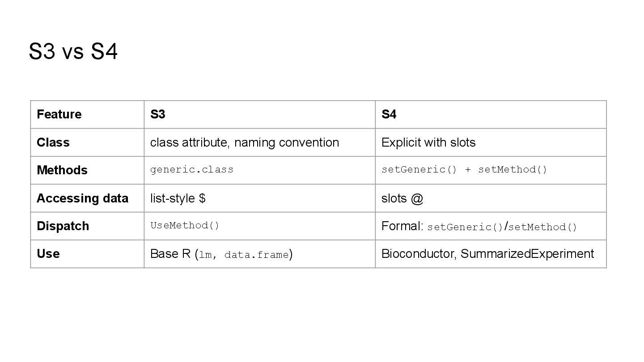Click the 'S4' column header cell
The width and height of the screenshot is (644, 362).
(x=389, y=114)
